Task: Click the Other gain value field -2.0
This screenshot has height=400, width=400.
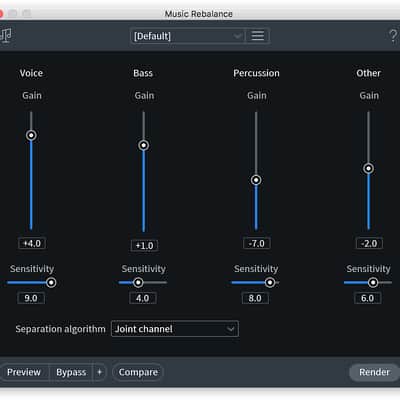Action: [369, 243]
